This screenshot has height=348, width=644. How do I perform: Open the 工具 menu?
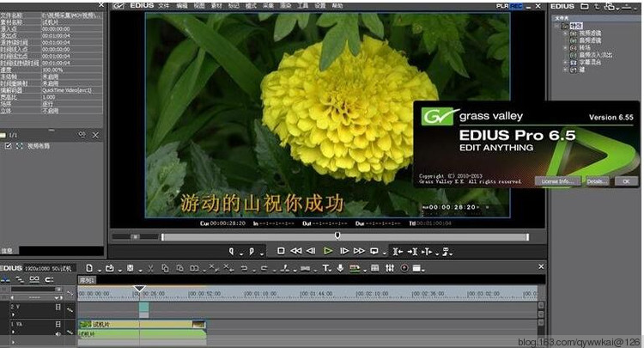pyautogui.click(x=303, y=6)
